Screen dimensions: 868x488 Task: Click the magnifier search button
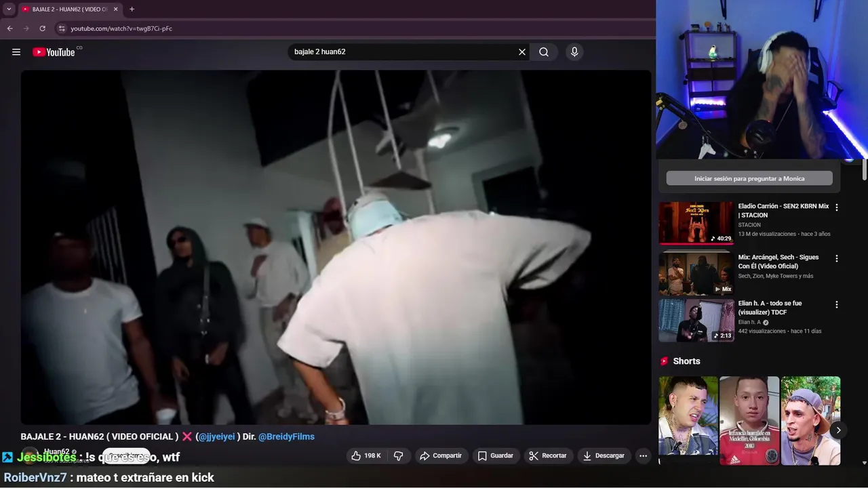tap(544, 52)
